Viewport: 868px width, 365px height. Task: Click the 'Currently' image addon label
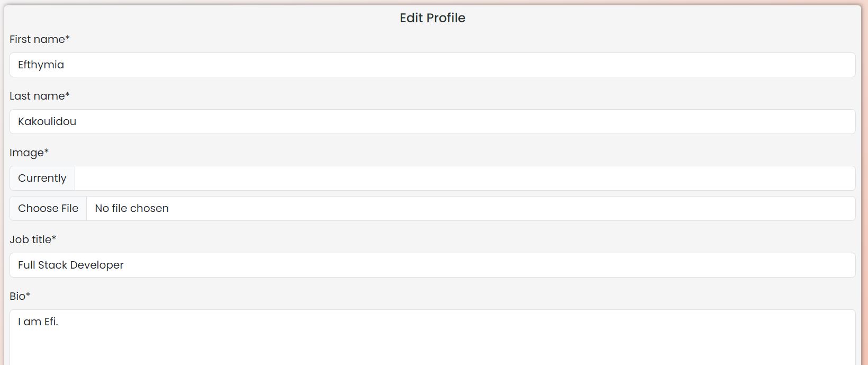click(42, 179)
